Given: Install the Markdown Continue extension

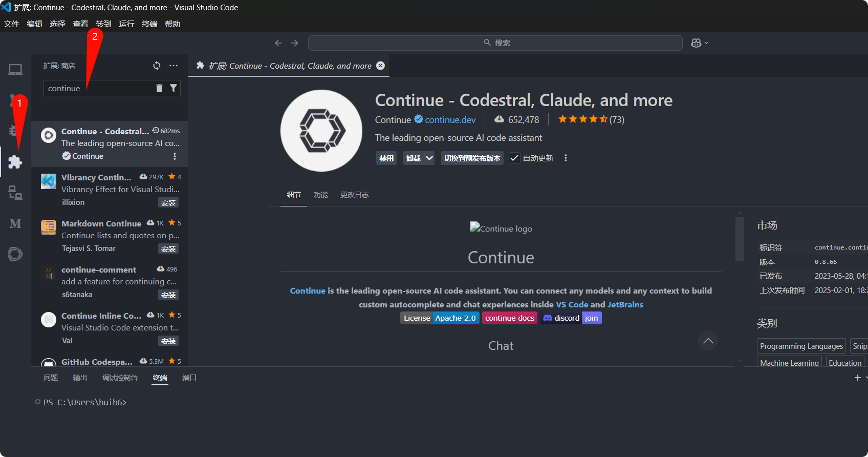Looking at the screenshot, I should point(168,249).
